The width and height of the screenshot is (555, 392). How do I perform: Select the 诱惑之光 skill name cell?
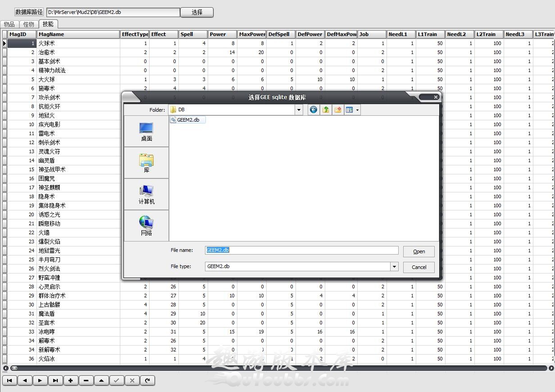pos(78,214)
